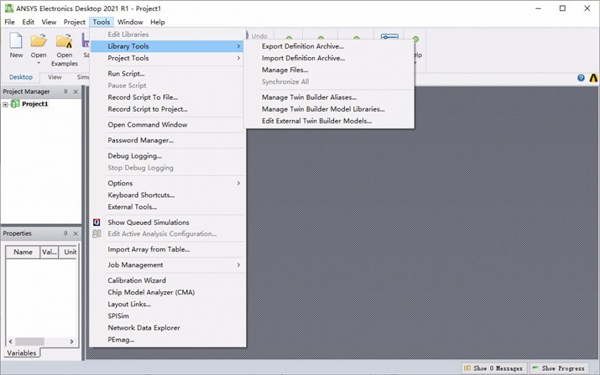Screen dimensions: 600x375
Task: Select Library Tools in the Tools menu
Action: (x=168, y=46)
